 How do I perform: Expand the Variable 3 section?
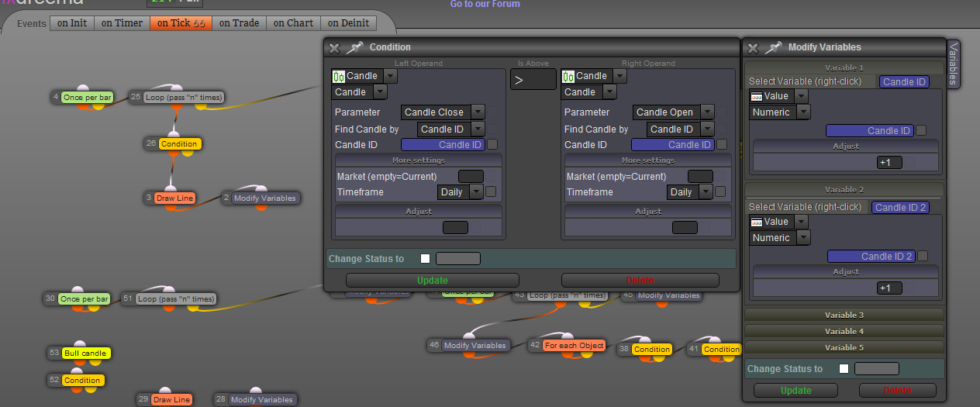click(x=844, y=315)
